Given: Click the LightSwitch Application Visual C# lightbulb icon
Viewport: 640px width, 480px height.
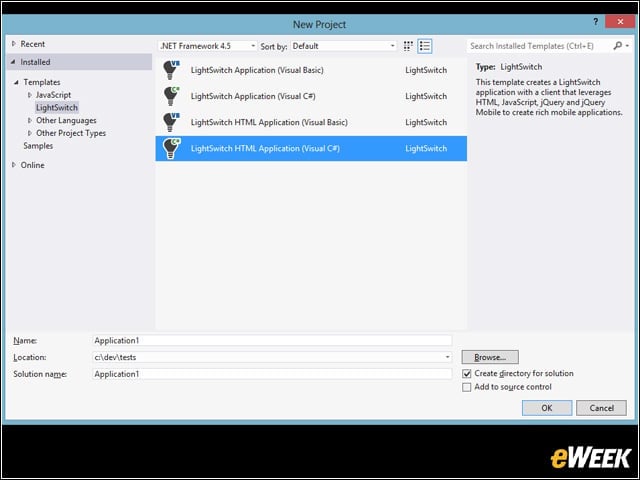Looking at the screenshot, I should pos(171,96).
